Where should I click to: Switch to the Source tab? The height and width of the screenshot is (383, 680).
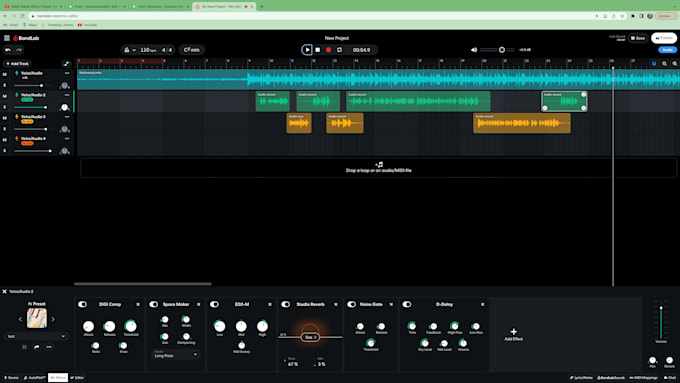point(12,378)
